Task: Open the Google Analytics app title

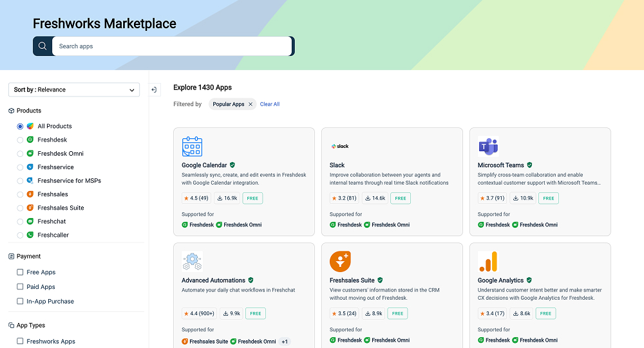Action: point(500,280)
